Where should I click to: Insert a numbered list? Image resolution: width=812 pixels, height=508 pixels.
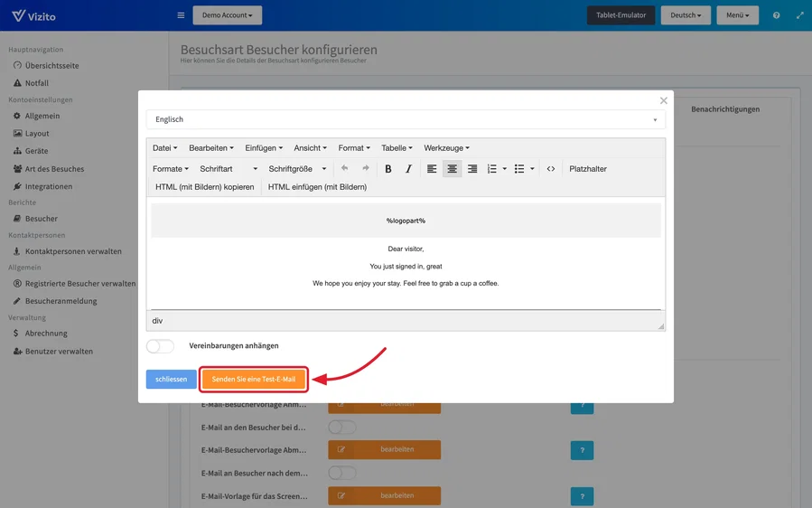(492, 168)
